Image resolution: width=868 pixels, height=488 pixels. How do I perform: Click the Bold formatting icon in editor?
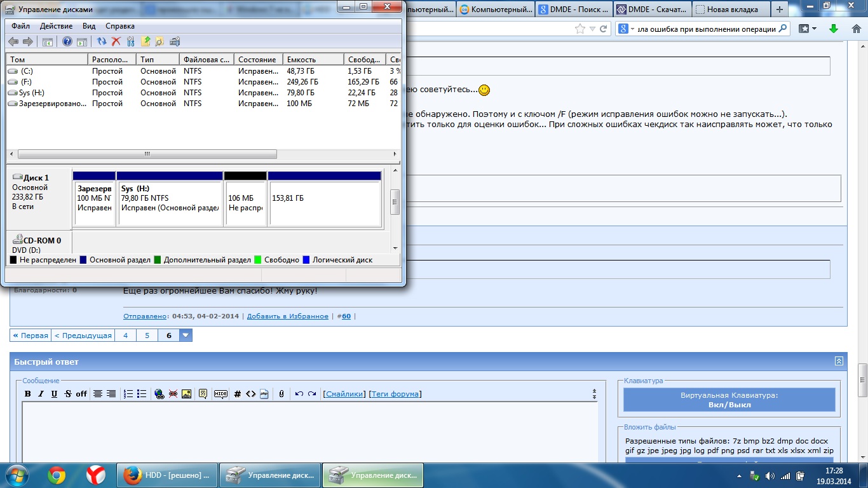coord(28,394)
